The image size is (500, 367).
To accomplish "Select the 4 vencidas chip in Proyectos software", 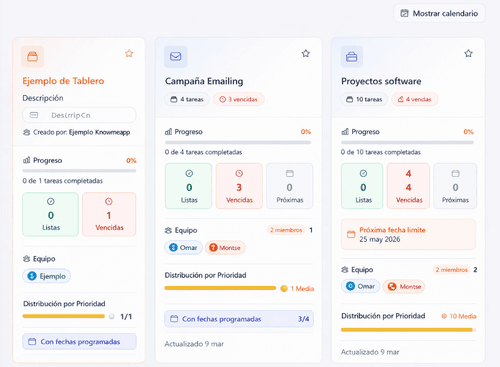I will coord(414,99).
